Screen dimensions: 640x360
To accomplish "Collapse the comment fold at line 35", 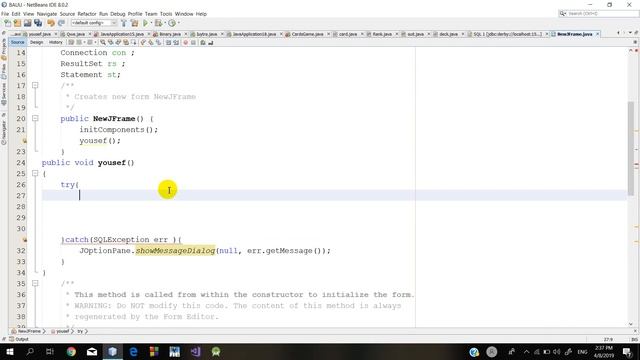I will (x=35, y=283).
